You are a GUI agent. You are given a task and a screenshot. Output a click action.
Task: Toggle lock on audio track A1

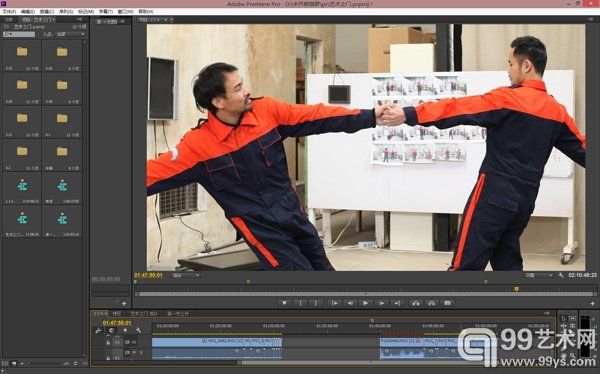click(108, 357)
